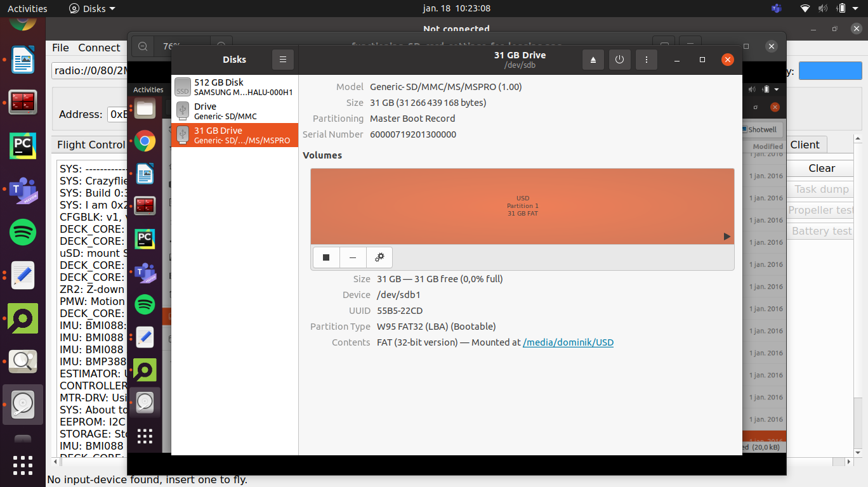This screenshot has height=487, width=868.
Task: Unmount the selected partition with stop button
Action: click(x=326, y=257)
